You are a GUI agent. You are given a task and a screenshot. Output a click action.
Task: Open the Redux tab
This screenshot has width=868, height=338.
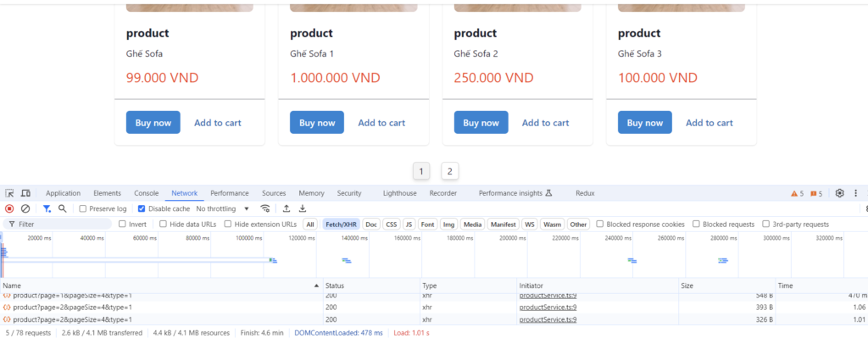click(585, 193)
